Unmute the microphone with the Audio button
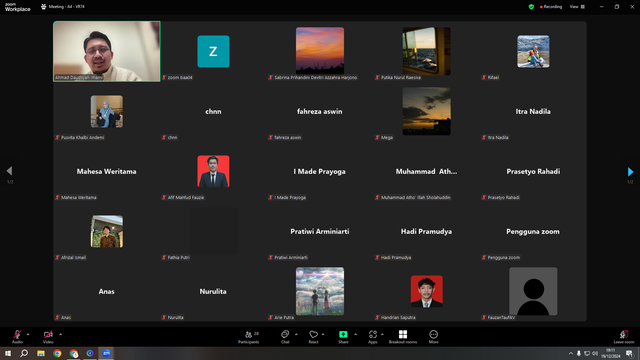 17,336
